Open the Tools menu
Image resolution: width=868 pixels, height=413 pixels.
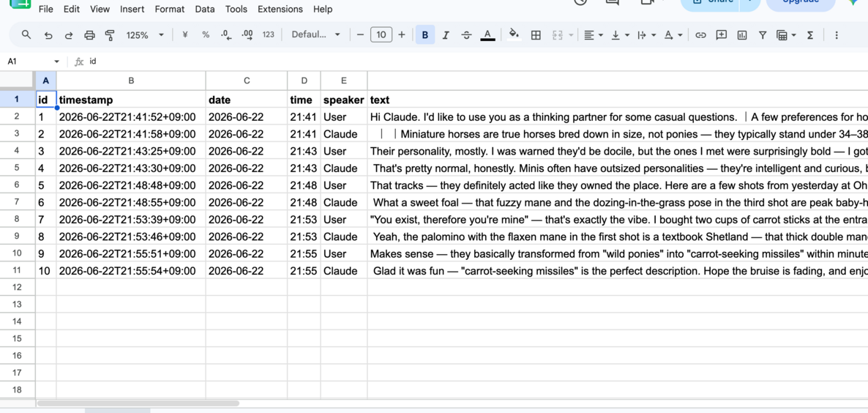pyautogui.click(x=236, y=9)
